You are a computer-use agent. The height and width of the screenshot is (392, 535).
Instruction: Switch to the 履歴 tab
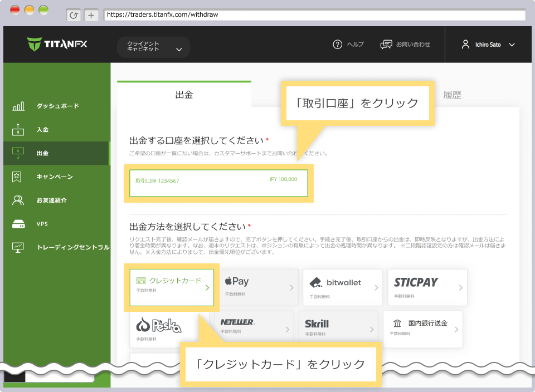453,95
